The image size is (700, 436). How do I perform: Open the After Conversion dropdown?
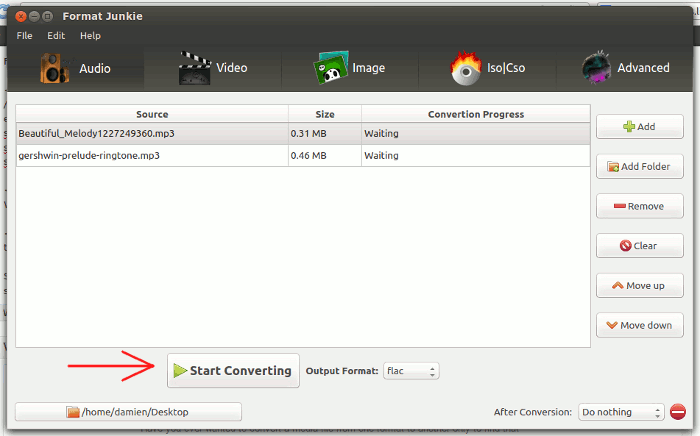(621, 412)
